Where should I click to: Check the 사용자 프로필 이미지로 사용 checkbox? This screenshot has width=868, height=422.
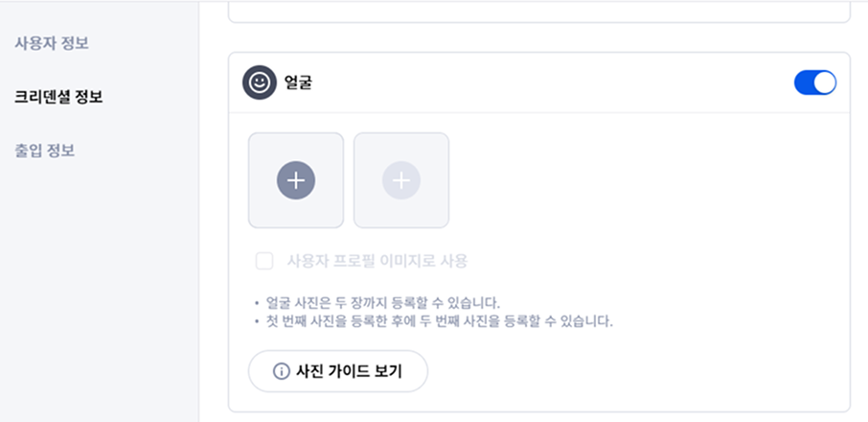pos(264,261)
